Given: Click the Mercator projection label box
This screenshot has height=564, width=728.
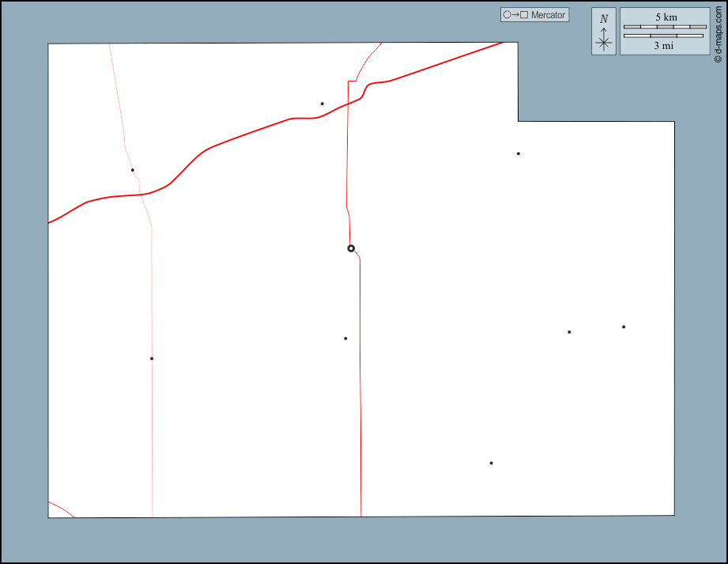Looking at the screenshot, I should click(x=534, y=15).
